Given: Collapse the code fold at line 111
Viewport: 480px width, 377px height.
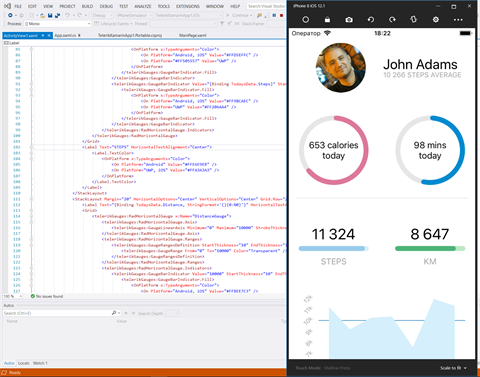Looking at the screenshot, I should tap(31, 199).
